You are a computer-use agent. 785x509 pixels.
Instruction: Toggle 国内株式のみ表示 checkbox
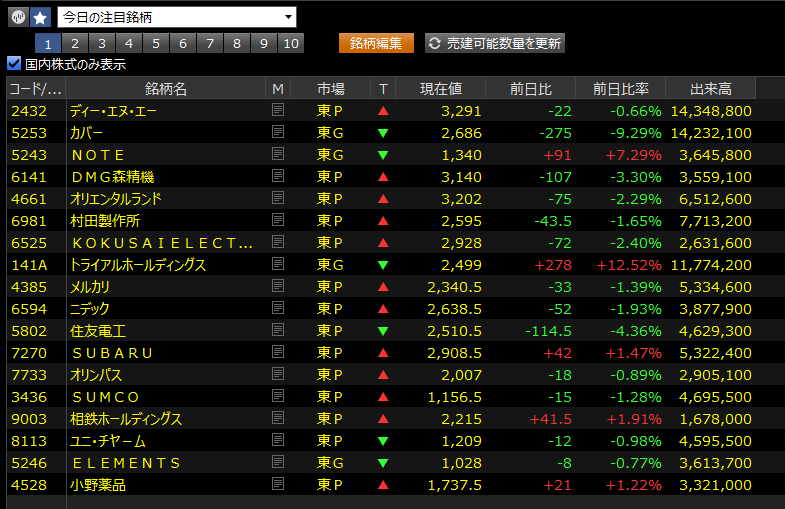(x=14, y=64)
